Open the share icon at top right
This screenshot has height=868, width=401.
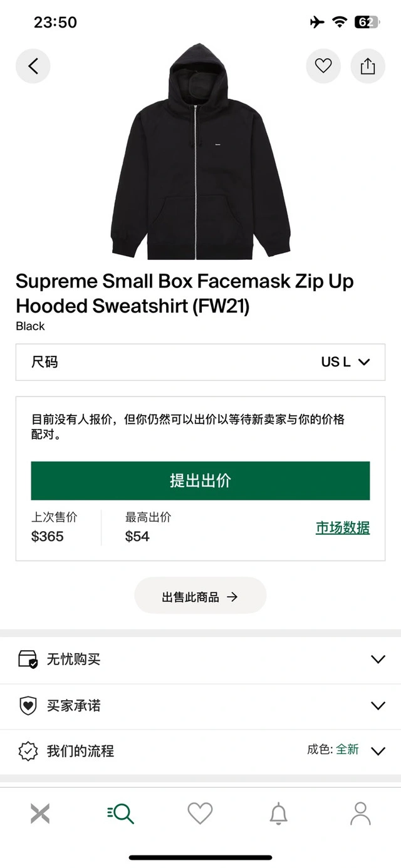click(368, 66)
